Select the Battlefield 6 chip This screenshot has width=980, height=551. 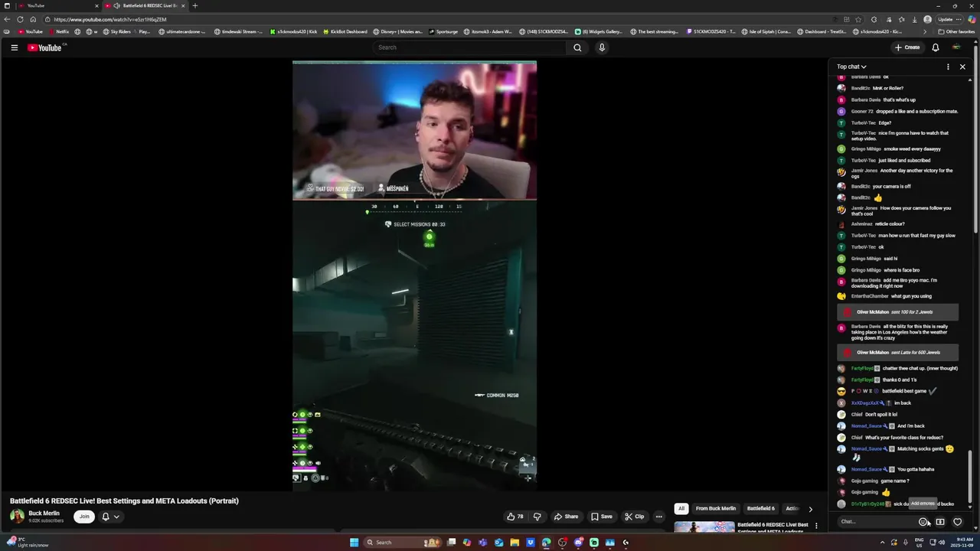click(761, 508)
